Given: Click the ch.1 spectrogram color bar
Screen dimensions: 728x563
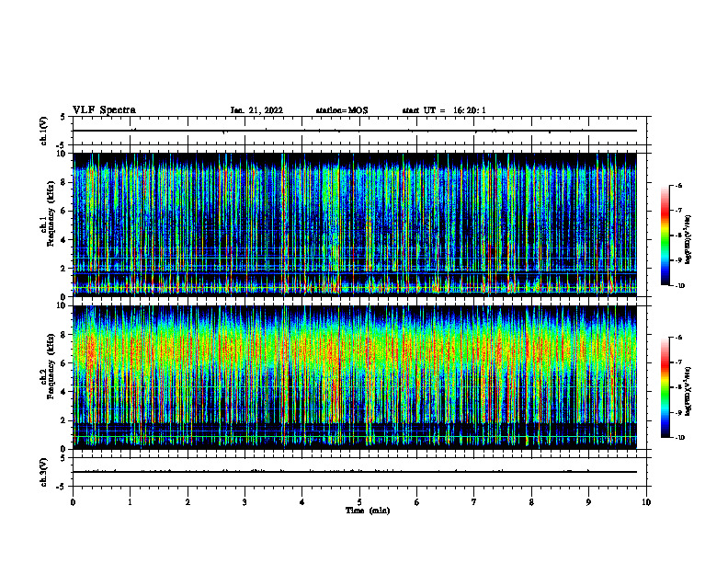Looking at the screenshot, I should point(665,236).
